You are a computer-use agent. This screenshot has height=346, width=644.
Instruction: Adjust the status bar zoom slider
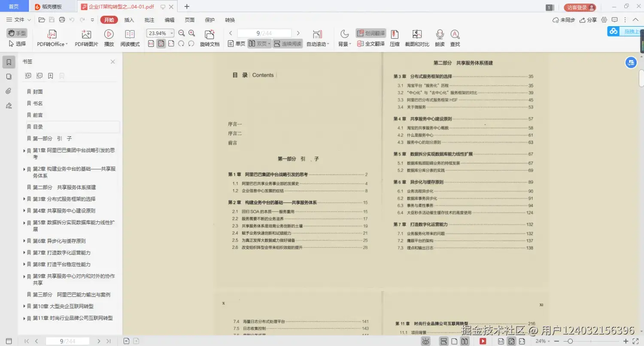coord(570,341)
